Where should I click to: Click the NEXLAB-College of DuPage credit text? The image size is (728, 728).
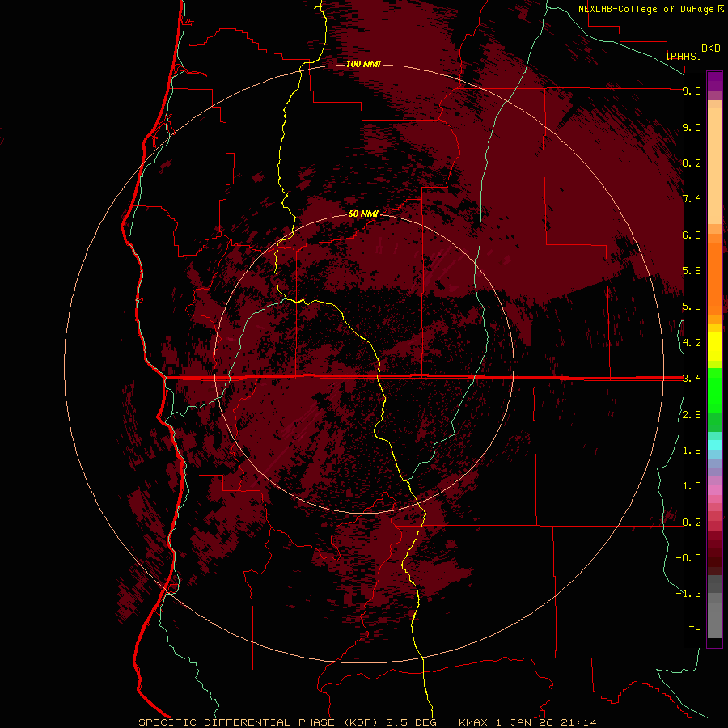pos(645,9)
